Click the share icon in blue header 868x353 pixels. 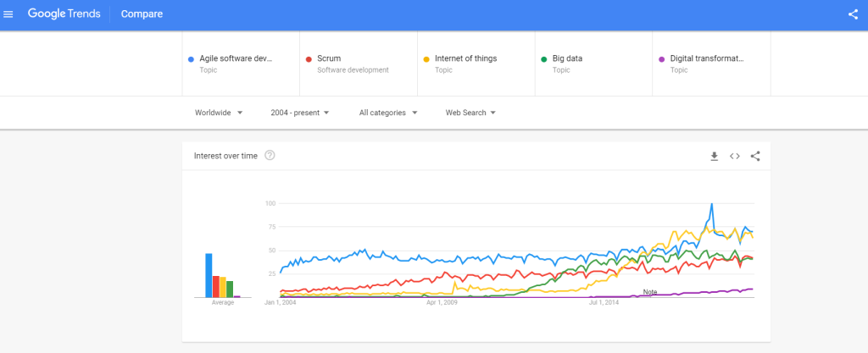pyautogui.click(x=853, y=14)
